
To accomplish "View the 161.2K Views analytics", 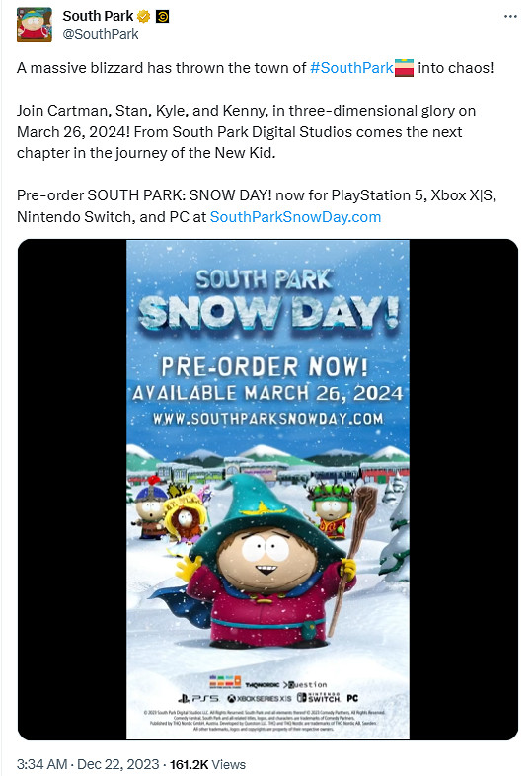I will (207, 764).
